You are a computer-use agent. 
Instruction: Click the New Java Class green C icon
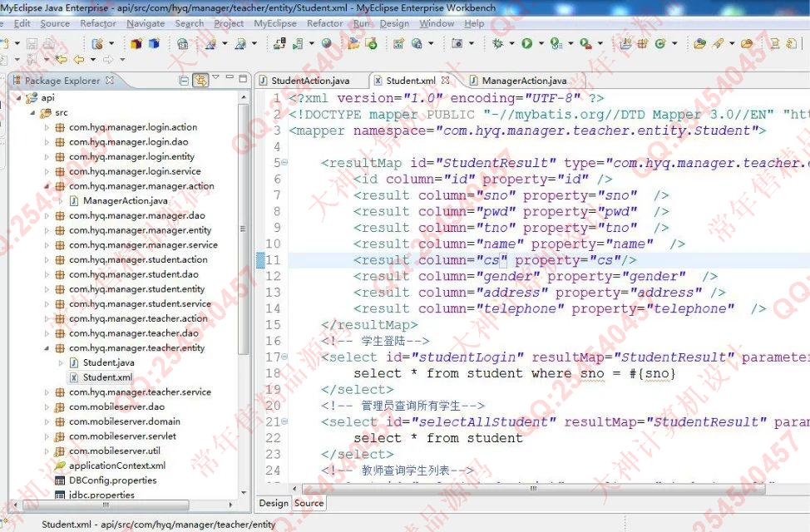coord(659,44)
